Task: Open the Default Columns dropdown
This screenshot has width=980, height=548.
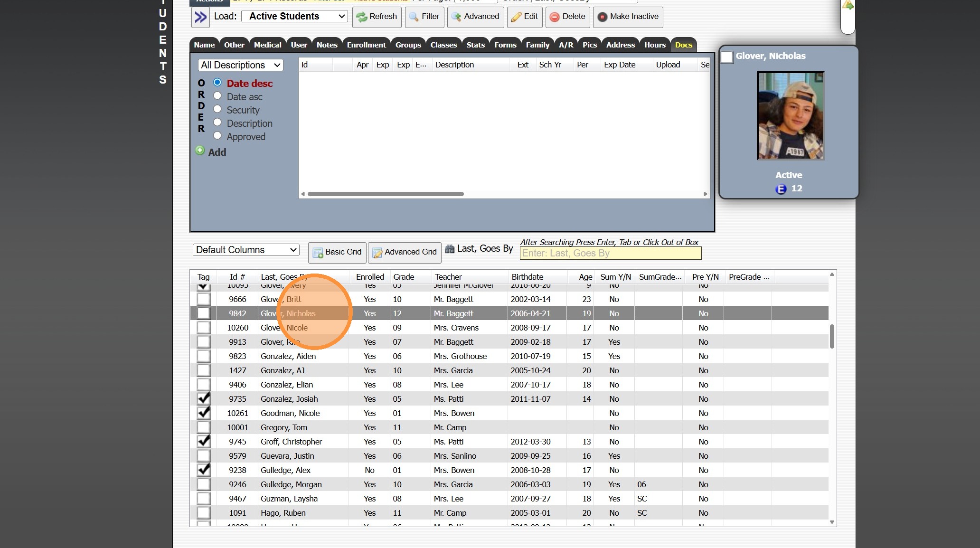Action: tap(246, 250)
